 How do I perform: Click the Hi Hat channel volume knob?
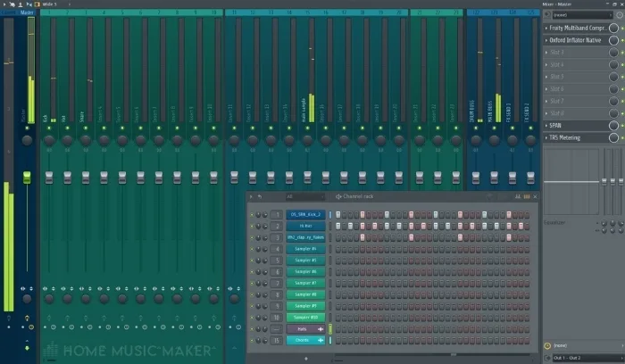click(264, 227)
